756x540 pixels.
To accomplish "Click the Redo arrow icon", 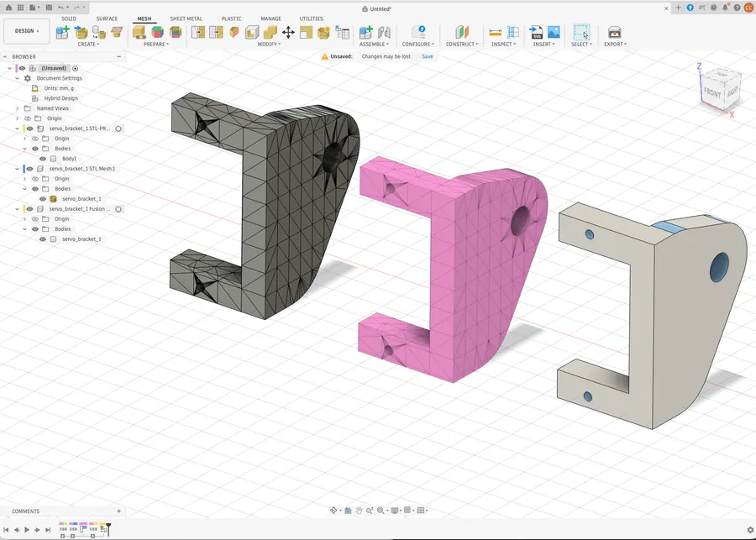I will pos(76,8).
